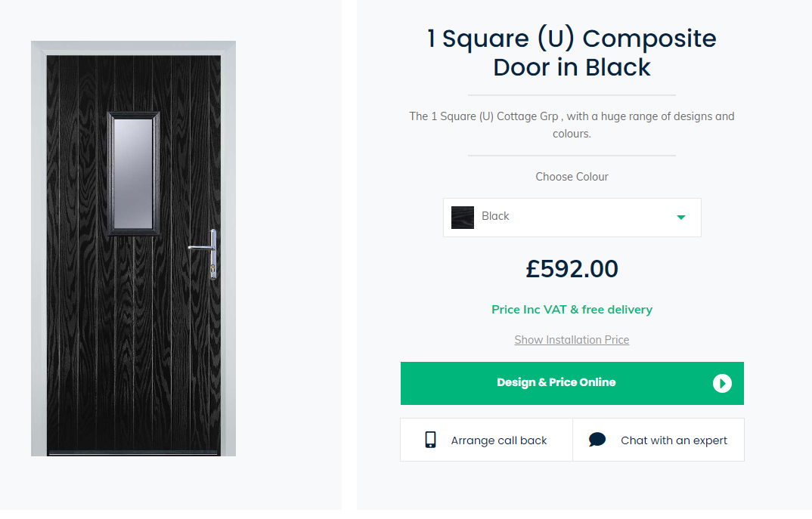Screen dimensions: 812x519
Task: Click the circular arrow icon on green button
Action: tap(722, 384)
